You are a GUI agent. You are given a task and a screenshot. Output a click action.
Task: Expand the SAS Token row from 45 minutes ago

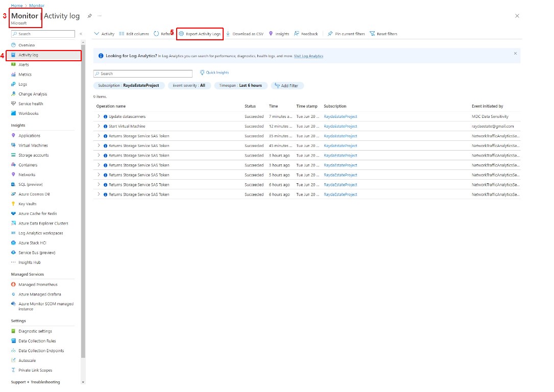click(99, 145)
